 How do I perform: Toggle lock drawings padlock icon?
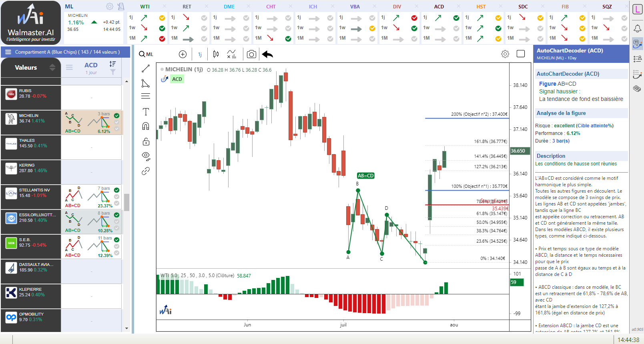(146, 141)
